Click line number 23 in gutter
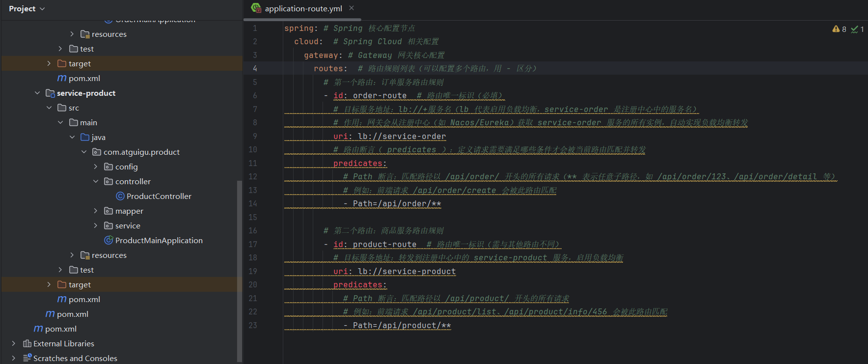Screen dimensions: 868x364 [253, 325]
